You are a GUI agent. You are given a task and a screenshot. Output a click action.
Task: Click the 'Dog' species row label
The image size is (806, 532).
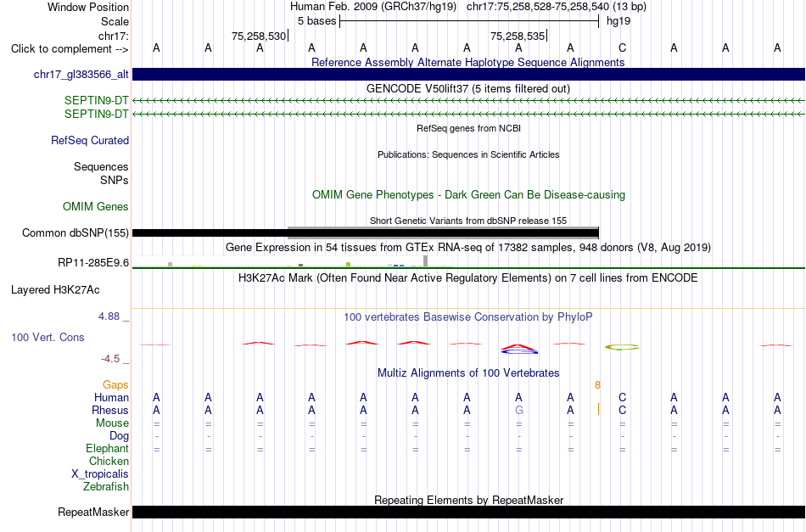[120, 436]
